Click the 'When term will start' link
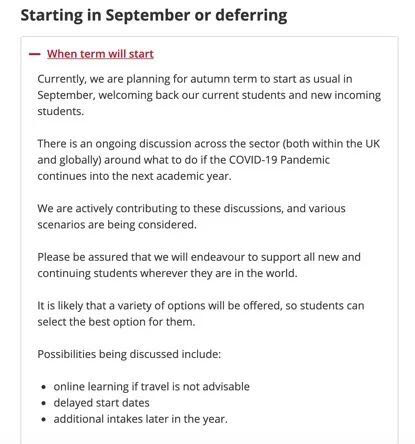Screen dimensions: 415x444 coord(100,54)
